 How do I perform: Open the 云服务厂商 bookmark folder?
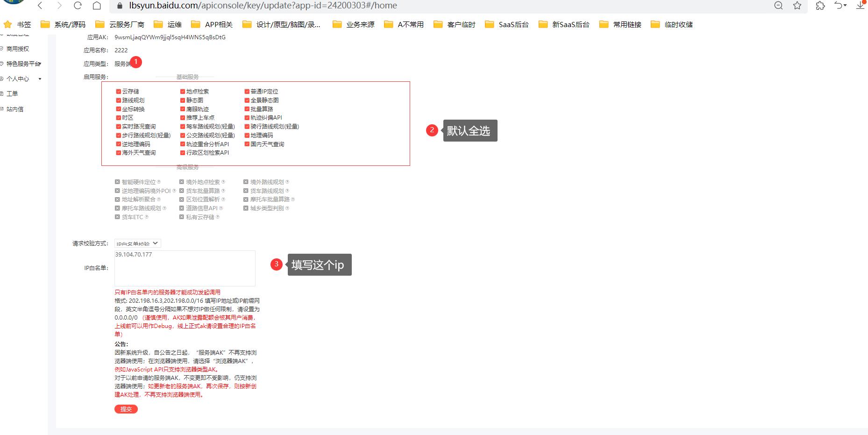tap(120, 24)
